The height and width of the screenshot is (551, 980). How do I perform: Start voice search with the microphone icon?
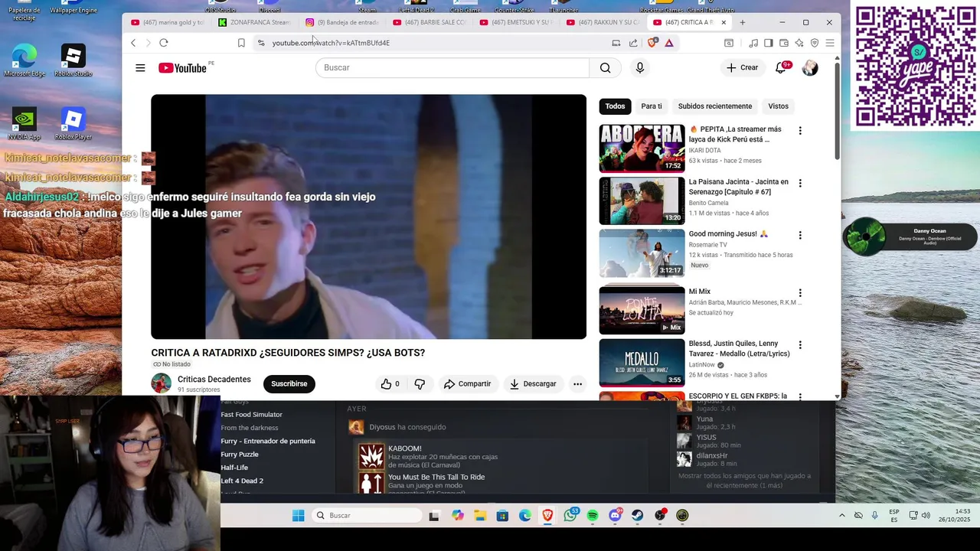coord(640,68)
